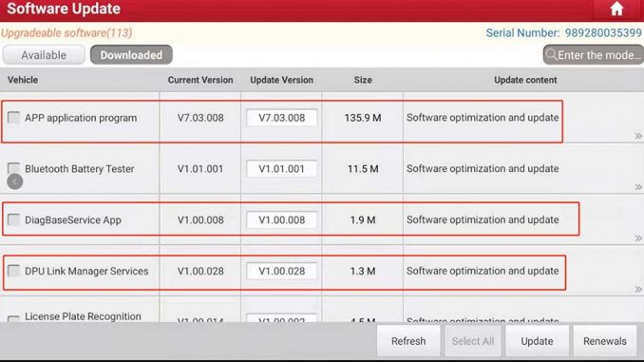Click the Update button
Viewport: 644px width, 362px height.
537,341
